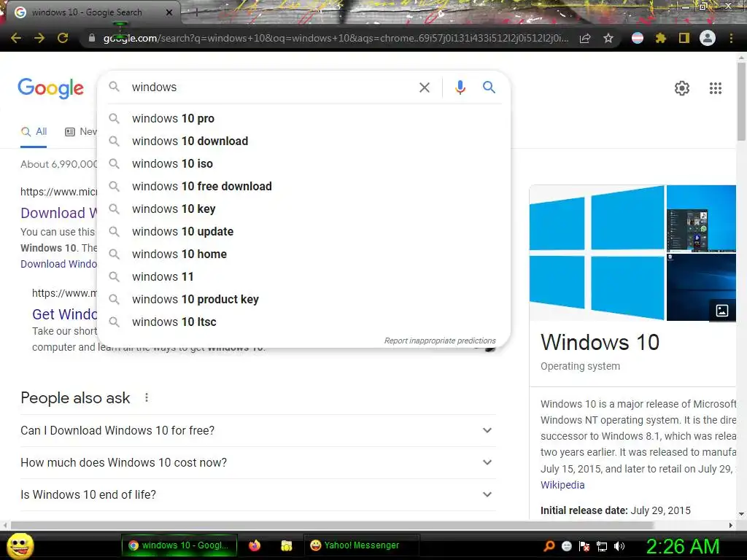Image resolution: width=747 pixels, height=560 pixels.
Task: Select suggestion windows 10 free download
Action: coord(303,186)
